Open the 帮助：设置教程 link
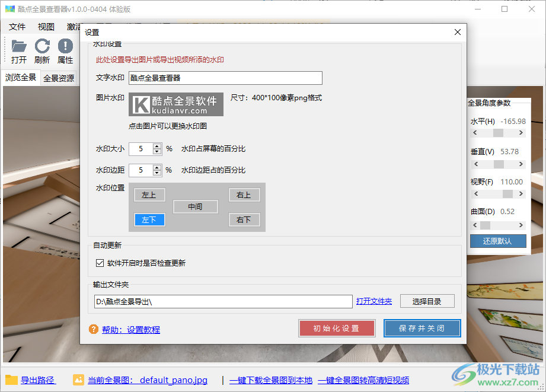The width and height of the screenshot is (546, 392). 131,329
